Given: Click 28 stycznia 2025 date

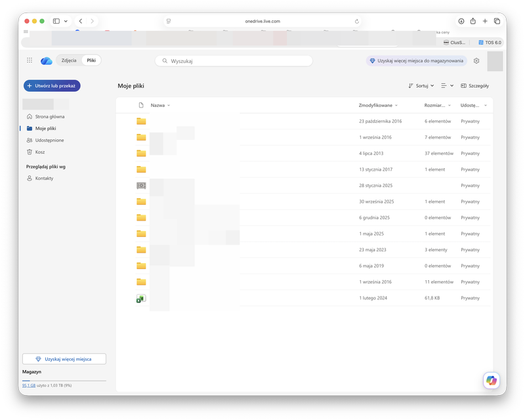Looking at the screenshot, I should 375,186.
